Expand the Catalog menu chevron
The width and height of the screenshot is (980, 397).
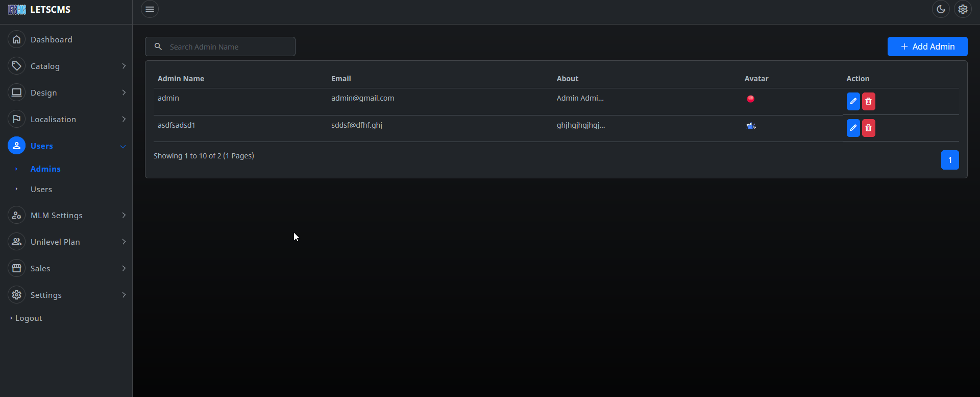click(124, 66)
